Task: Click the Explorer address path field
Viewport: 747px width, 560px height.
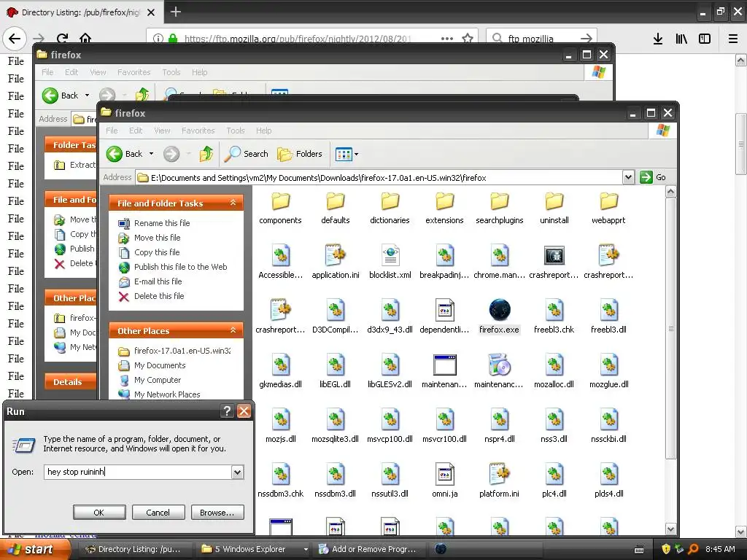Action: tap(379, 178)
